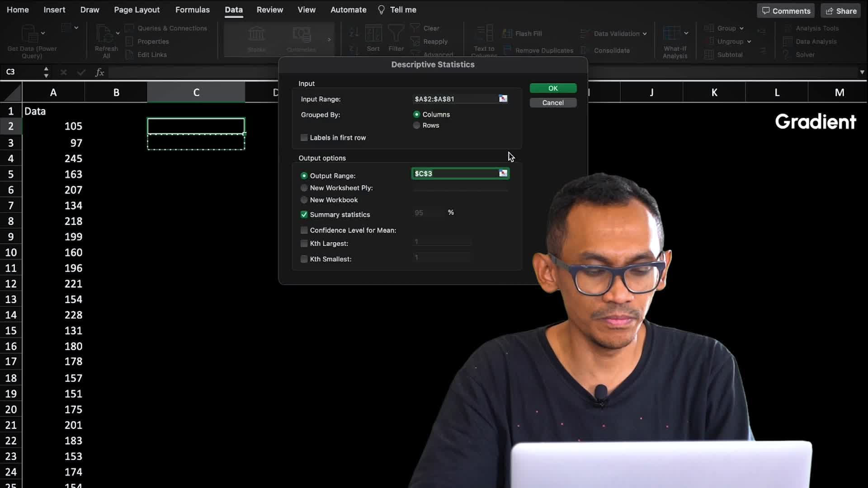This screenshot has height=488, width=868.
Task: Open the Filter tool
Action: pyautogui.click(x=396, y=41)
